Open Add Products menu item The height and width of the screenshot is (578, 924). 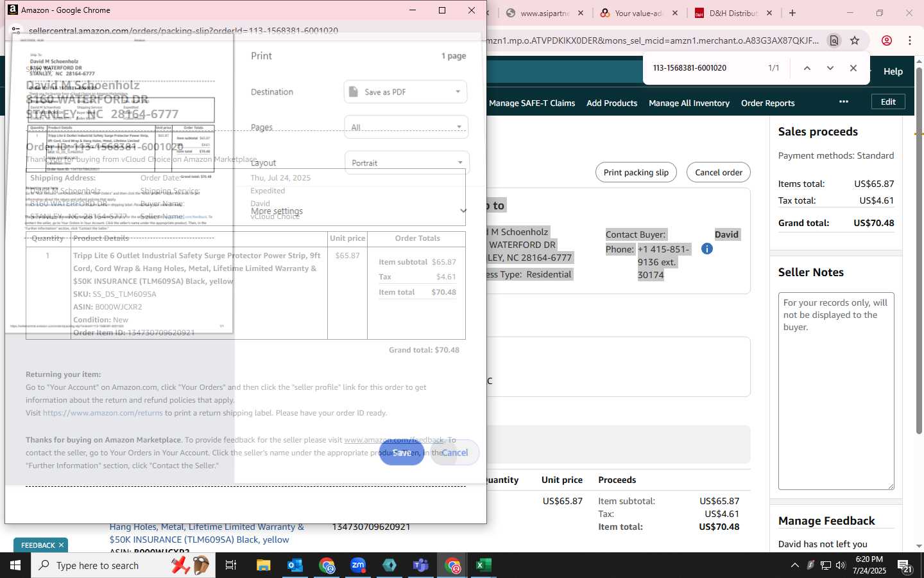pos(612,103)
